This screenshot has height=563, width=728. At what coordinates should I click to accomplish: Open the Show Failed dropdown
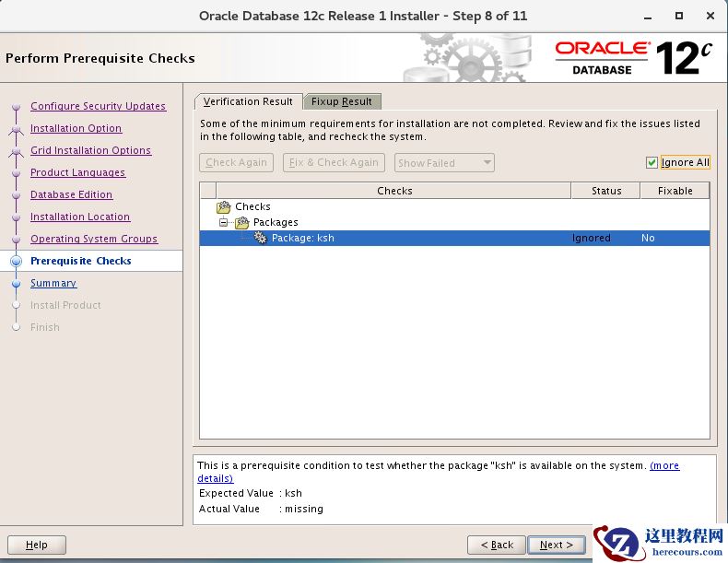coord(444,163)
